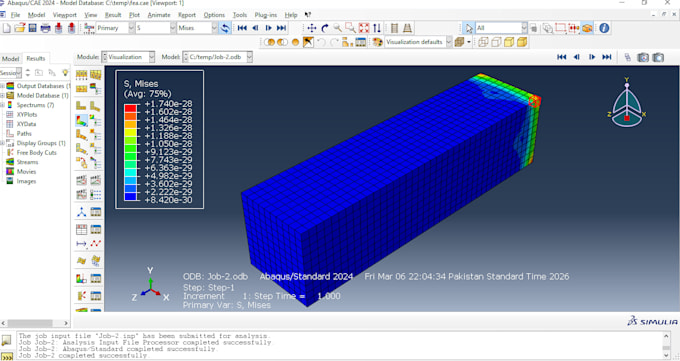Screen dimensions: 680x361
Task: Click the Create Coordinate System icon
Action: point(82,212)
